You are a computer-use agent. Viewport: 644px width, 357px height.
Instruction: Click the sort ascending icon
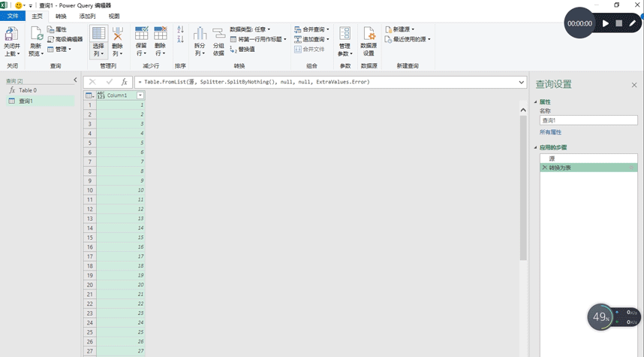tap(180, 30)
